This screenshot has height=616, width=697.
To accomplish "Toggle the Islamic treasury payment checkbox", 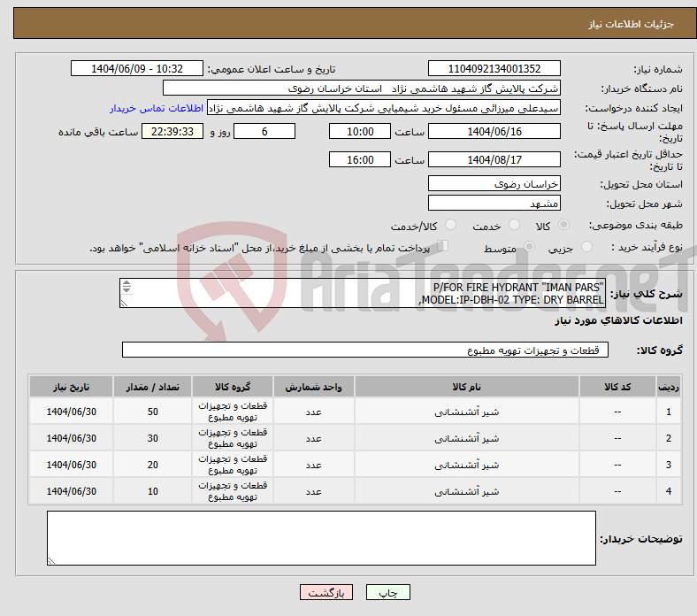I will coord(442,245).
